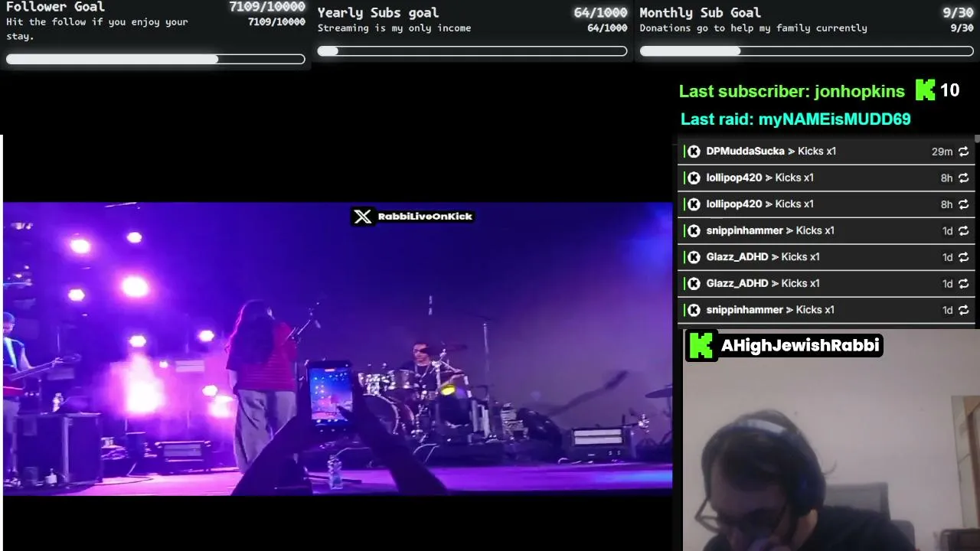Select the 'Monthly Sub Goal' heading
This screenshot has height=551, width=980.
pos(700,12)
